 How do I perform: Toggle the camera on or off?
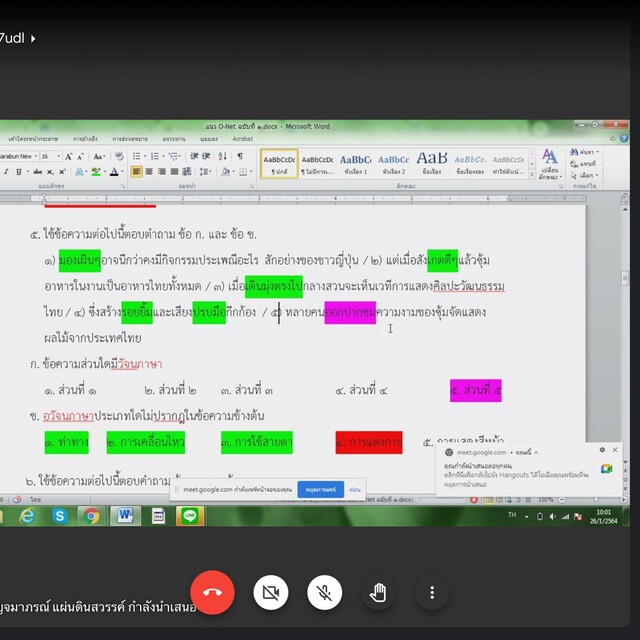[x=268, y=592]
